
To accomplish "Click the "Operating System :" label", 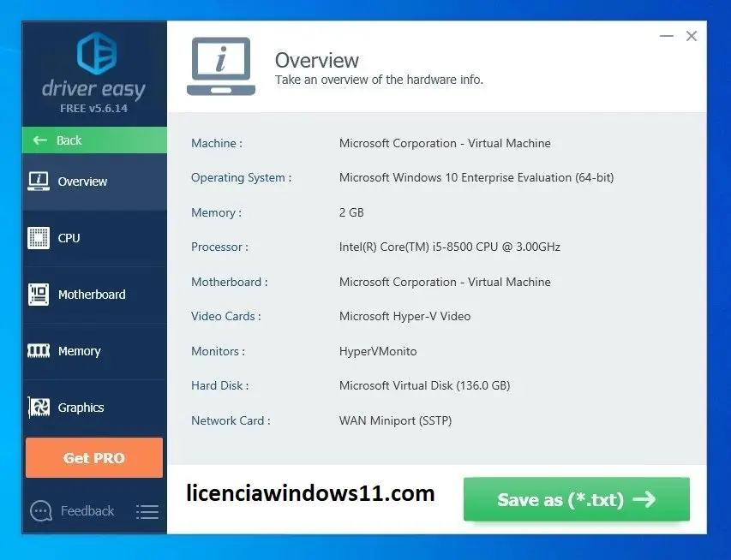I will (241, 177).
